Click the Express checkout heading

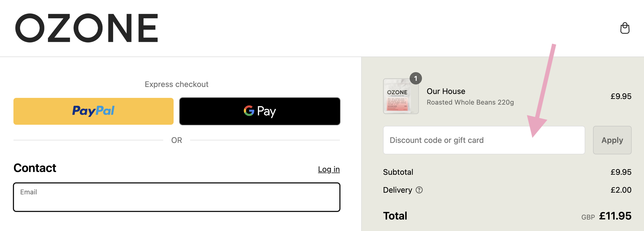[x=176, y=84]
